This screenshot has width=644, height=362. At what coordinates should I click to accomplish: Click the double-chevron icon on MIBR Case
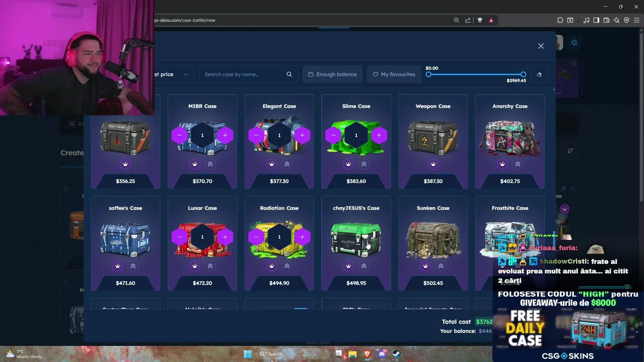(x=210, y=164)
